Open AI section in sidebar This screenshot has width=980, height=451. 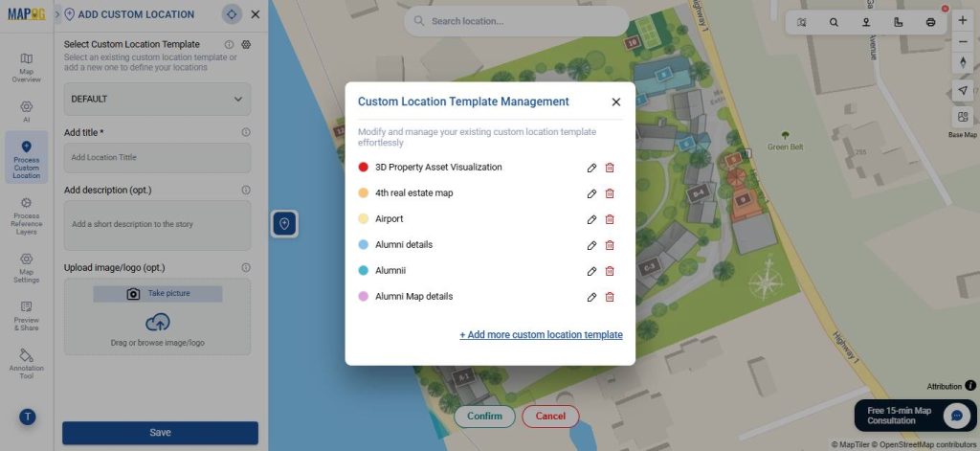click(26, 111)
